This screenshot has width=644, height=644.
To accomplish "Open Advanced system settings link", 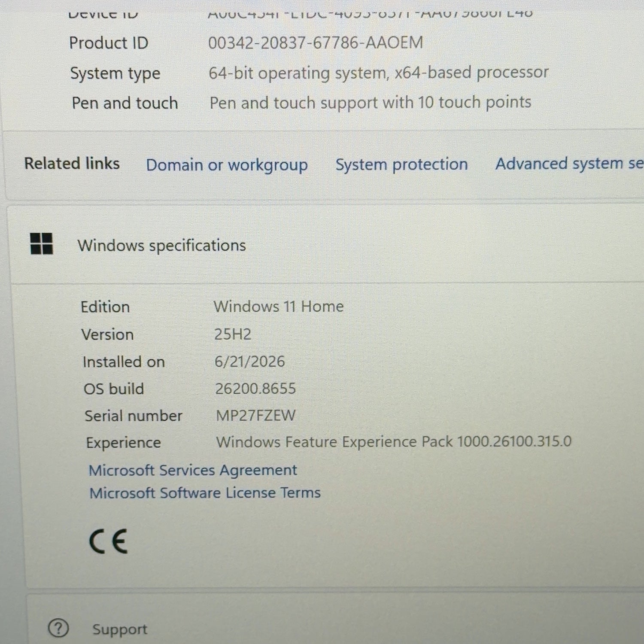I will point(570,164).
